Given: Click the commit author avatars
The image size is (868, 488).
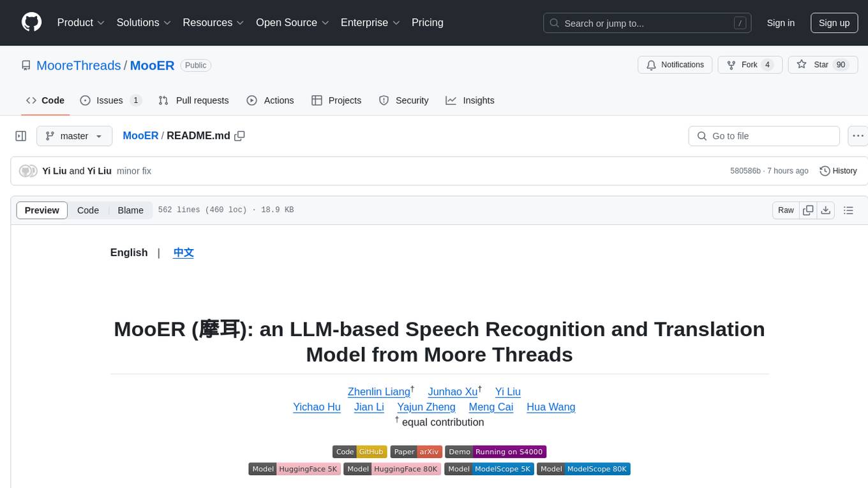Looking at the screenshot, I should click(x=28, y=171).
